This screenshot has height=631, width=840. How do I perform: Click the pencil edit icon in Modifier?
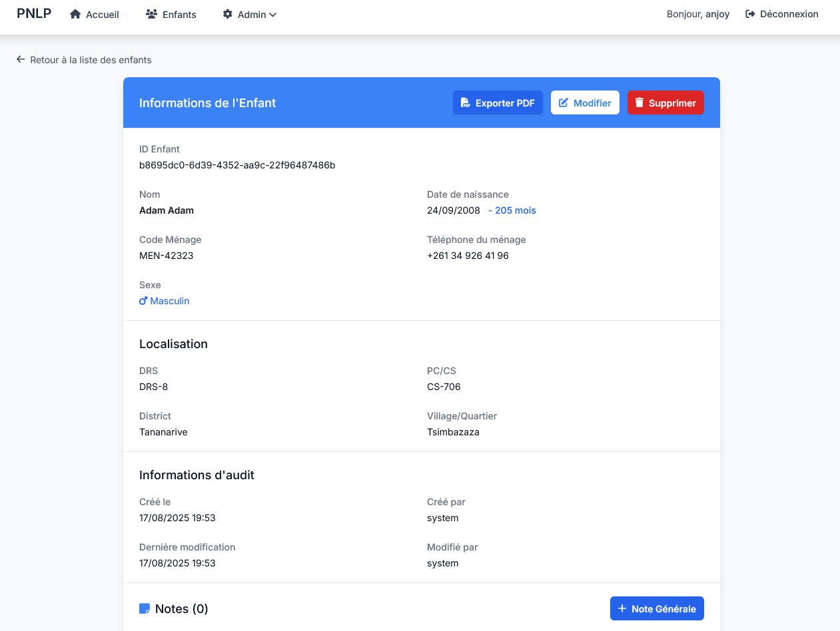(564, 103)
